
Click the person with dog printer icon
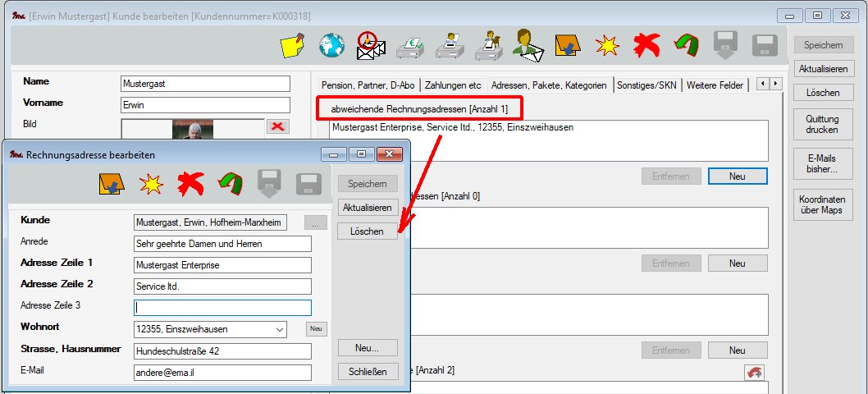coord(489,46)
